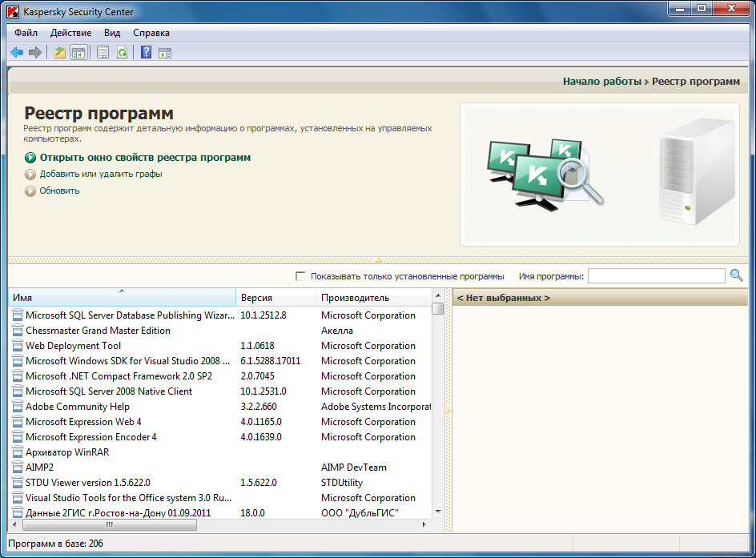This screenshot has width=756, height=558.
Task: Click the Up one level folder icon
Action: [60, 53]
